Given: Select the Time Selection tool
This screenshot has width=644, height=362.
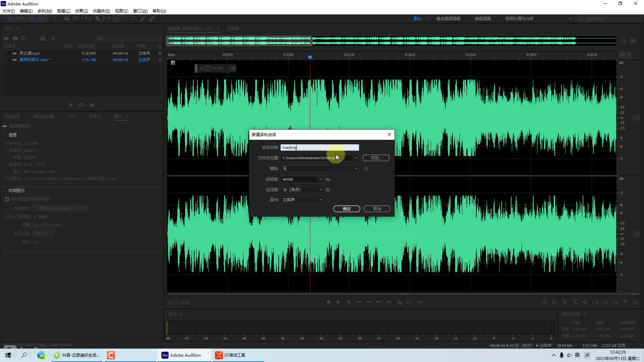Looking at the screenshot, I should point(116,19).
